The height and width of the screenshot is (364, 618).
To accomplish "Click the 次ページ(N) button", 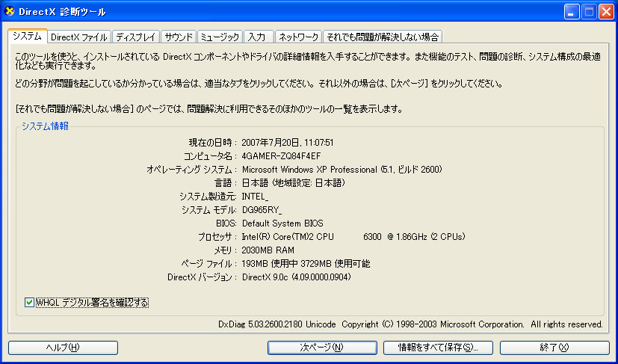I will point(322,348).
